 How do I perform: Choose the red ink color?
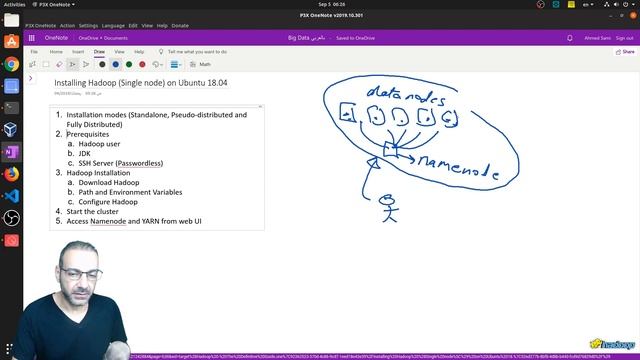coord(142,64)
